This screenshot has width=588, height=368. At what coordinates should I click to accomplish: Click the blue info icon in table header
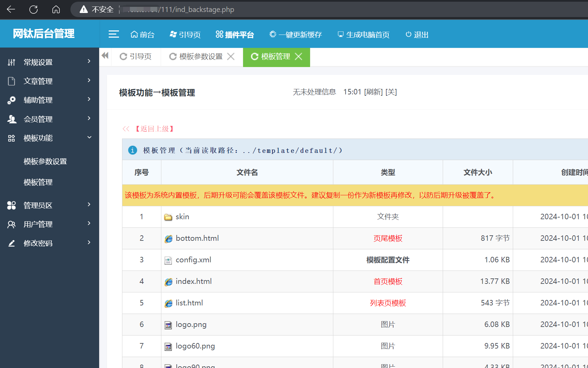(x=133, y=150)
